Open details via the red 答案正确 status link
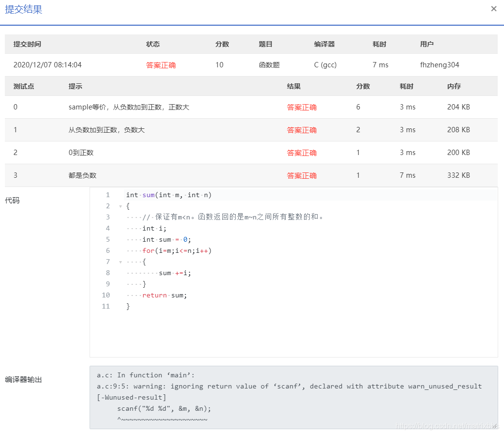The width and height of the screenshot is (504, 435). [x=160, y=64]
